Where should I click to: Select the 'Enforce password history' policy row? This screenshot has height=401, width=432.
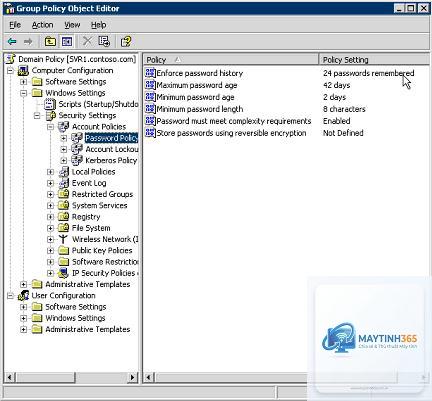200,73
